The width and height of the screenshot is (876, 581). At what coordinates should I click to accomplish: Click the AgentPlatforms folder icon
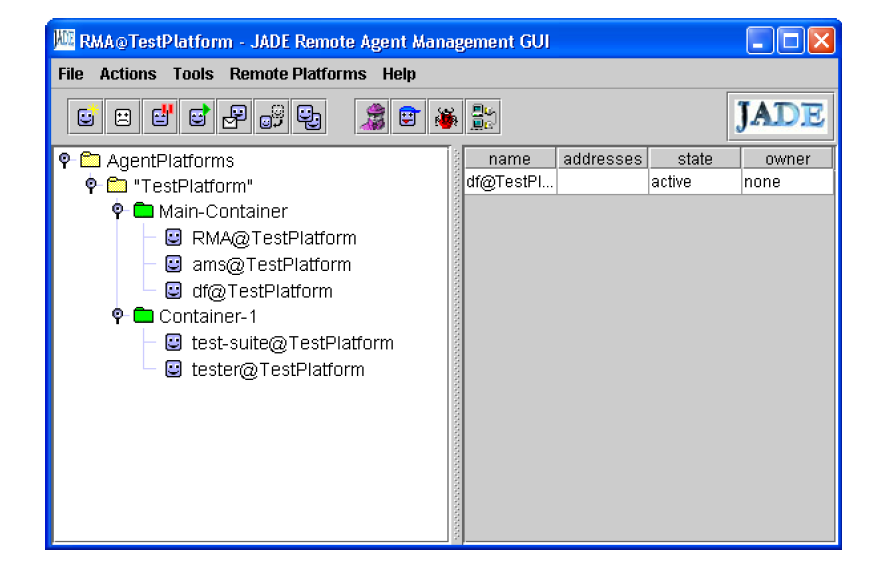90,160
